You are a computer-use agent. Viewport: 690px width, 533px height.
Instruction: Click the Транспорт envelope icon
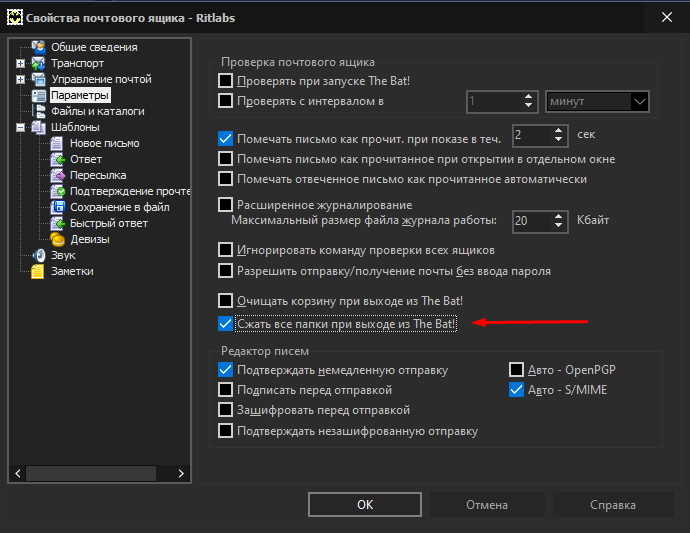point(38,63)
